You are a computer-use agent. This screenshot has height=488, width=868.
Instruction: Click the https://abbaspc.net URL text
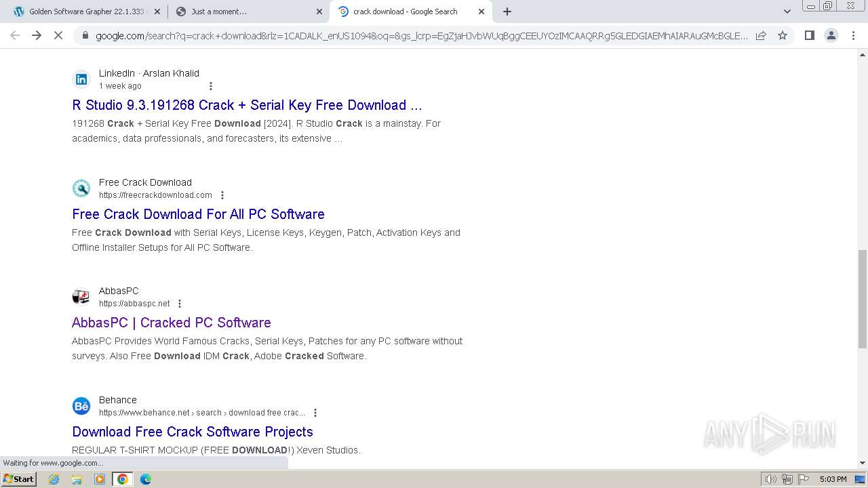click(x=134, y=304)
